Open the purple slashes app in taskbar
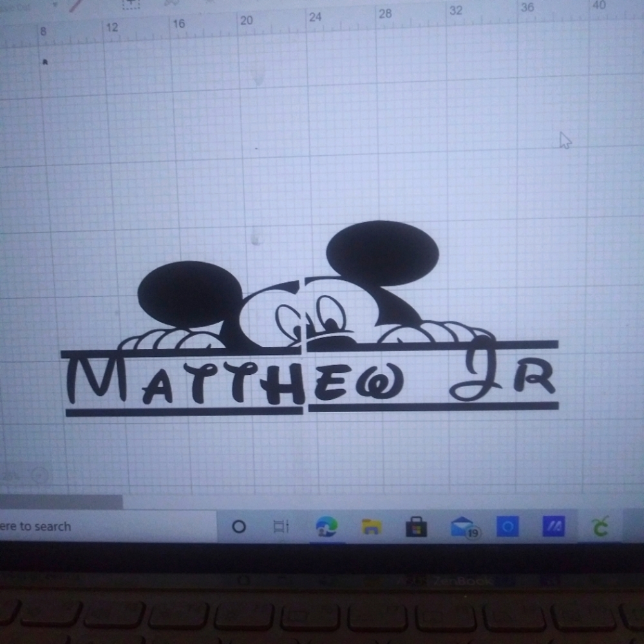644x644 pixels. pyautogui.click(x=553, y=527)
